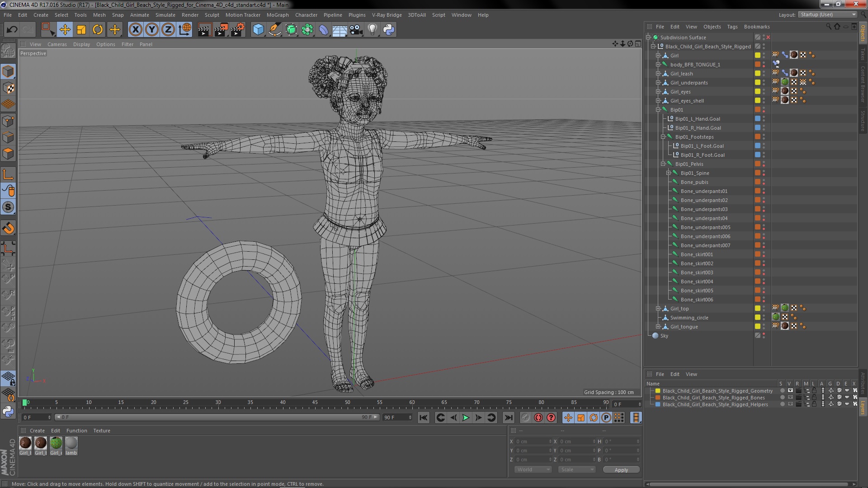Click the Python script icon in toolbar
This screenshot has width=868, height=488.
(389, 30)
